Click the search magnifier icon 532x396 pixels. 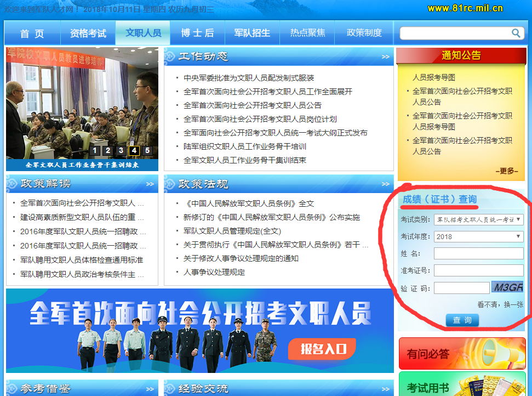[516, 33]
